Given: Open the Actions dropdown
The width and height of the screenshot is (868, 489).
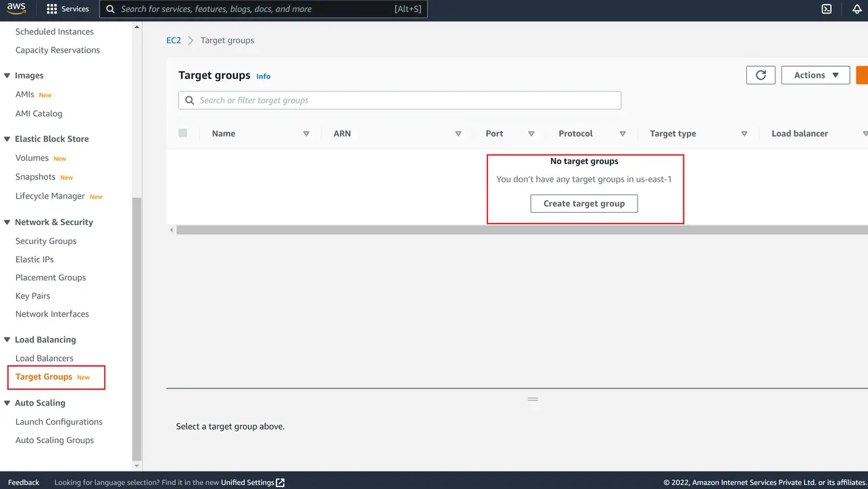Looking at the screenshot, I should [815, 75].
